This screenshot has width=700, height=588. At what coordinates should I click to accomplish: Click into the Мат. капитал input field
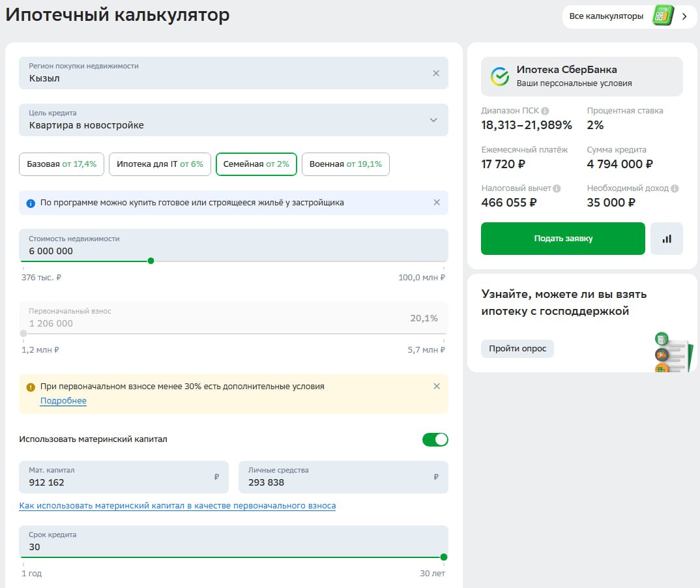[x=117, y=482]
